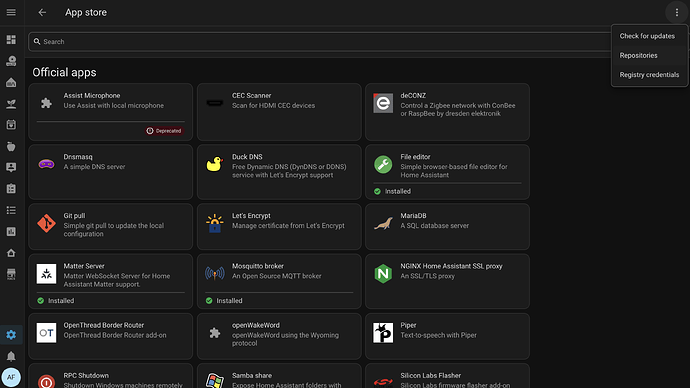
Task: Click the Piper app icon
Action: click(383, 333)
